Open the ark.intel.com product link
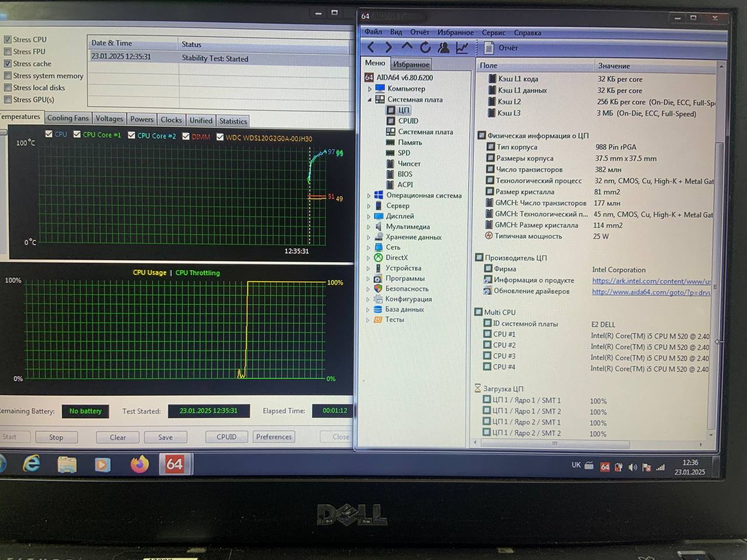 651,281
